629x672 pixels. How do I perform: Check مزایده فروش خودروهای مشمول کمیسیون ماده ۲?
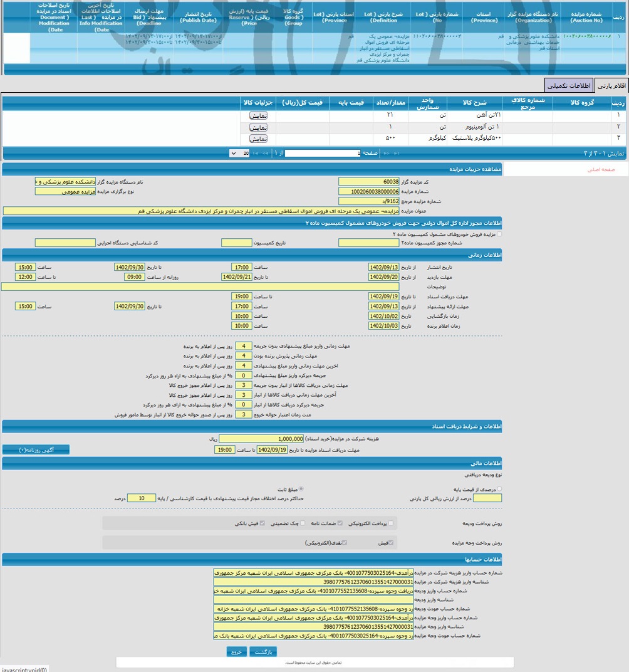(x=499, y=234)
